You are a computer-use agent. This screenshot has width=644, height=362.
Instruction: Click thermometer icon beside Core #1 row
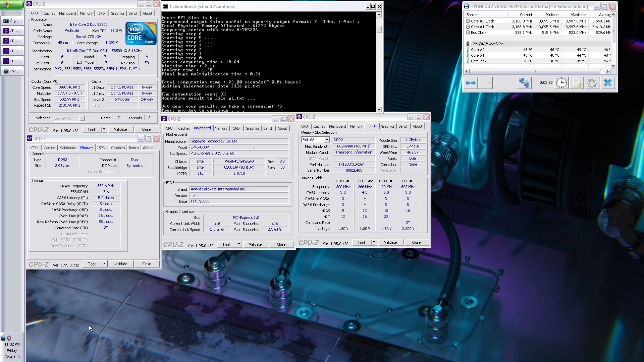click(468, 55)
